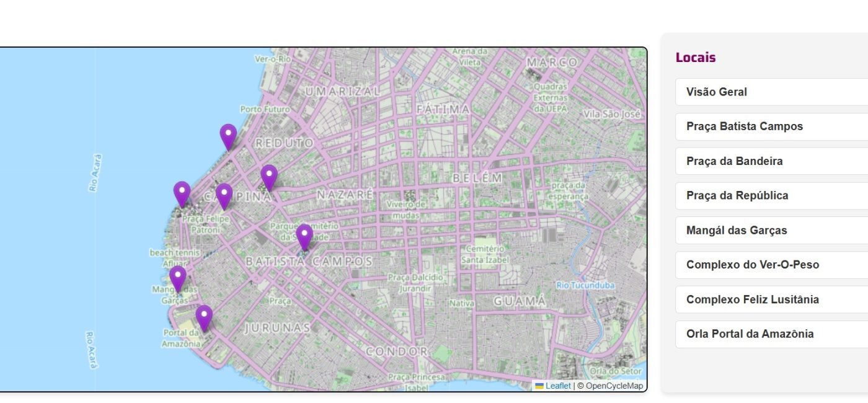Click the purple marker over the Campina label
Image resolution: width=868 pixels, height=403 pixels.
[x=224, y=195]
